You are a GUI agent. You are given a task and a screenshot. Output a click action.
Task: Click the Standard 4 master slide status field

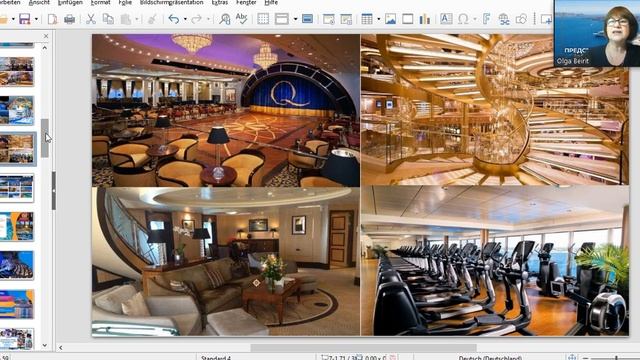pos(216,358)
